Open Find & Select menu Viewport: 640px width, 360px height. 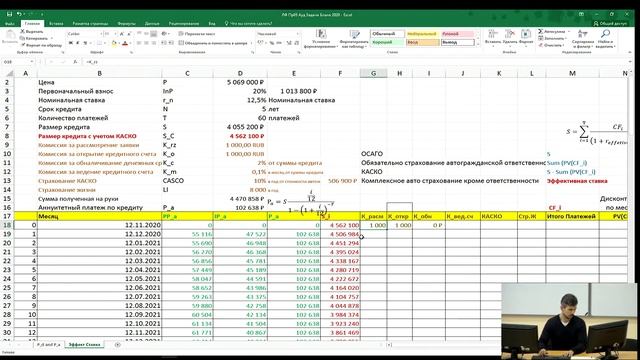[x=605, y=39]
